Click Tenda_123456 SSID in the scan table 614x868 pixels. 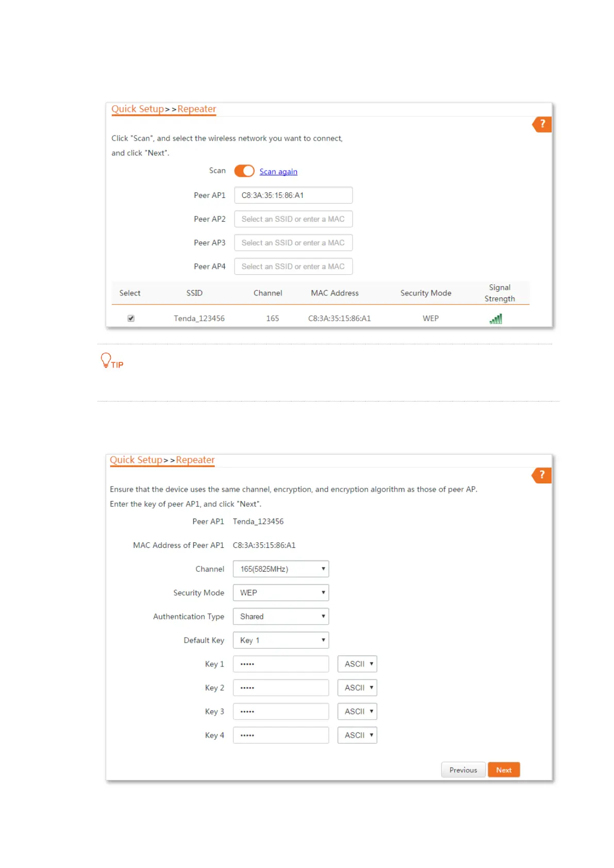tap(199, 319)
